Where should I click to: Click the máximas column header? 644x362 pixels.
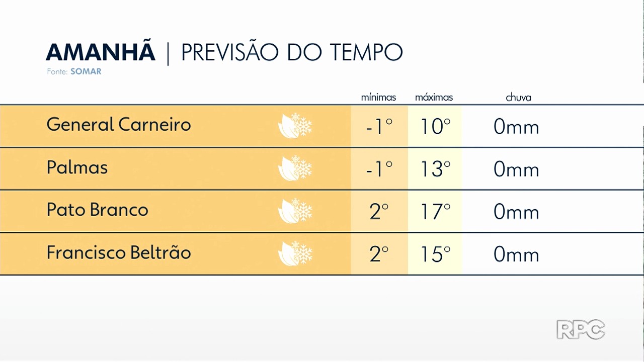point(434,98)
